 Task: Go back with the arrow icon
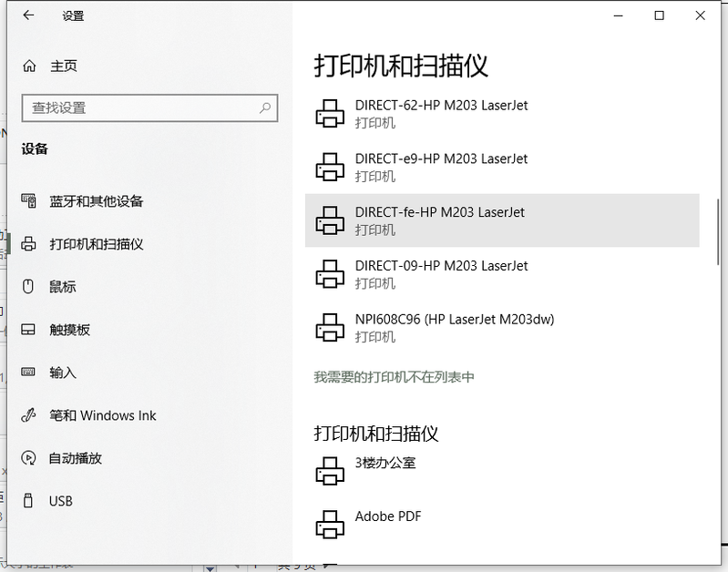[x=28, y=15]
